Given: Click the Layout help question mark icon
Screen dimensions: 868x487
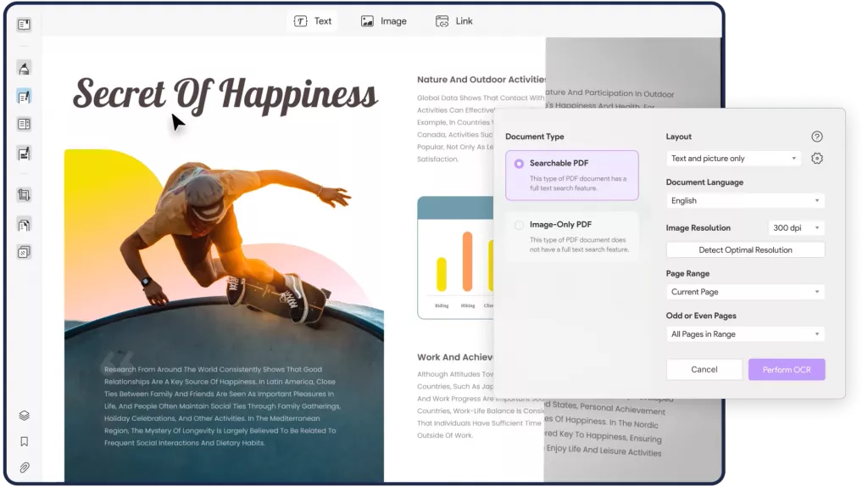Looking at the screenshot, I should [816, 137].
